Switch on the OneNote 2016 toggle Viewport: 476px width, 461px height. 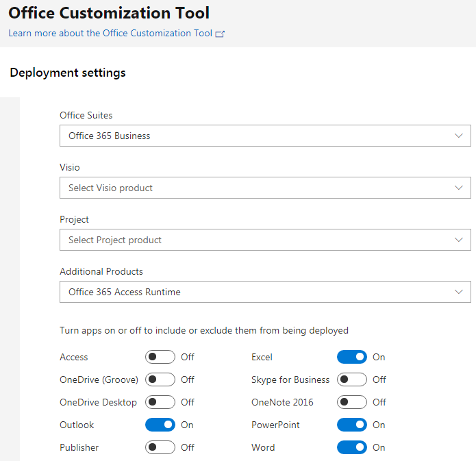352,402
